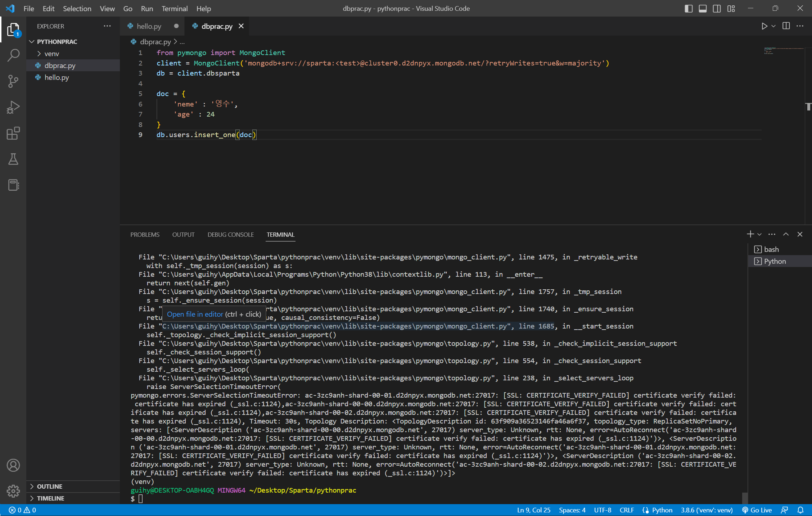This screenshot has width=812, height=516.
Task: Click the Ln 9, Col 25 indicator
Action: click(x=534, y=510)
